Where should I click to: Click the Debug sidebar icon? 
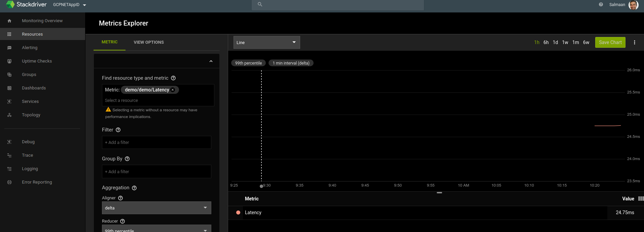click(x=9, y=142)
